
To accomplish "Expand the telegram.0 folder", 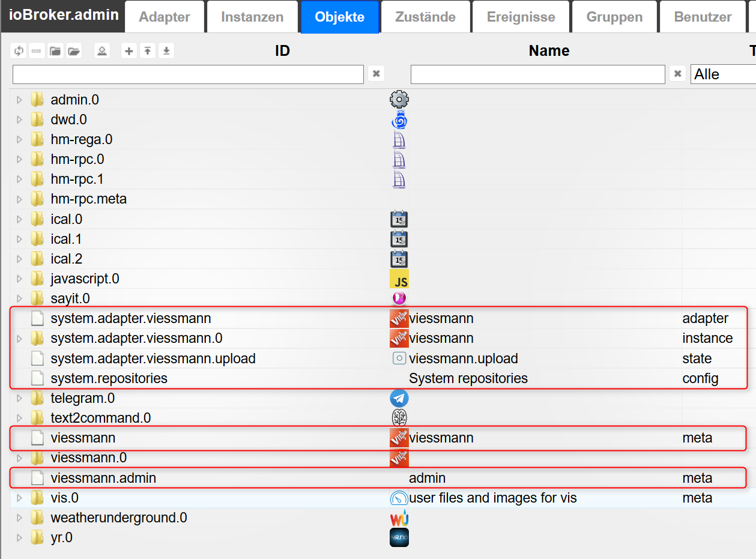I will coord(19,398).
